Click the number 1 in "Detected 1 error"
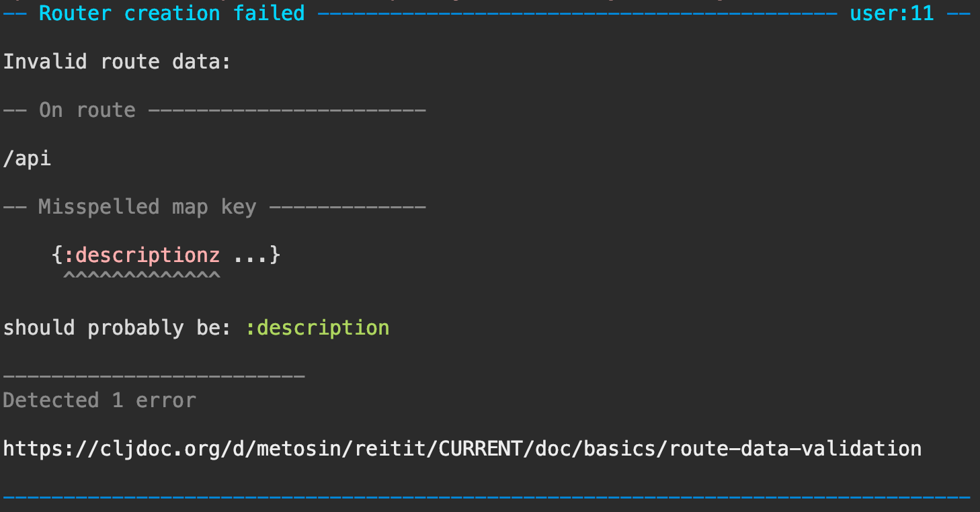 click(118, 400)
